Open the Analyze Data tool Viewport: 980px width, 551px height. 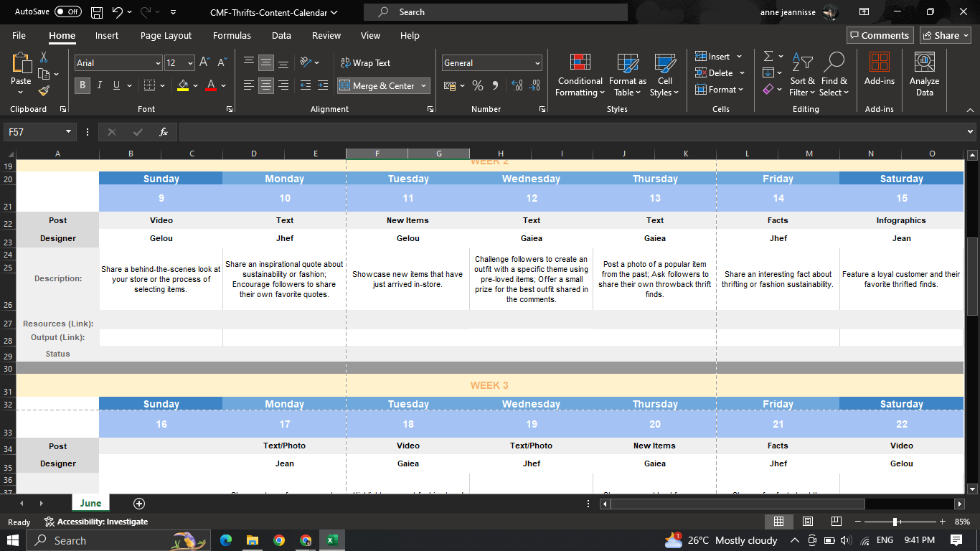click(x=925, y=75)
